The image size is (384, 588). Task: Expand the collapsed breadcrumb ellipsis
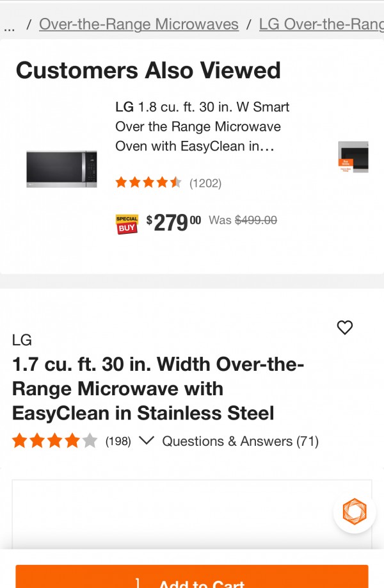coord(9,26)
